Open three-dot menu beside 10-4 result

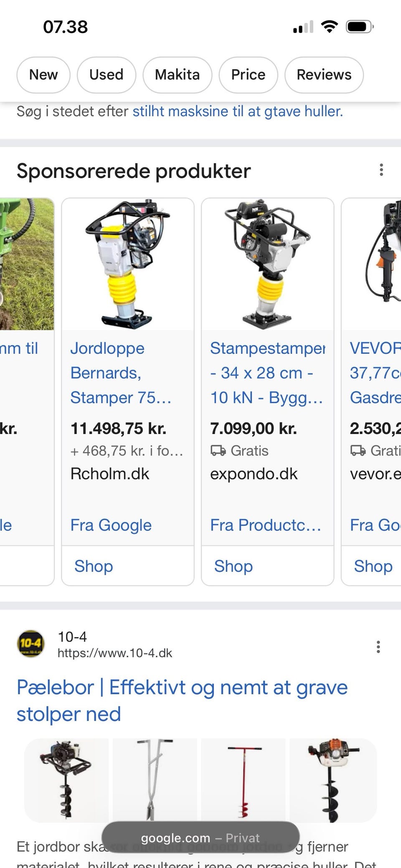tap(378, 647)
